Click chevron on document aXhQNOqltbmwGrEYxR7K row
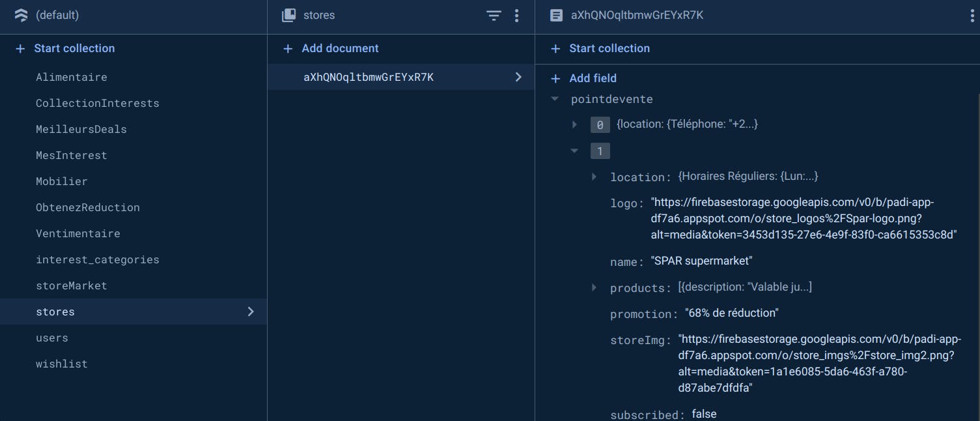This screenshot has height=421, width=980. pos(518,77)
